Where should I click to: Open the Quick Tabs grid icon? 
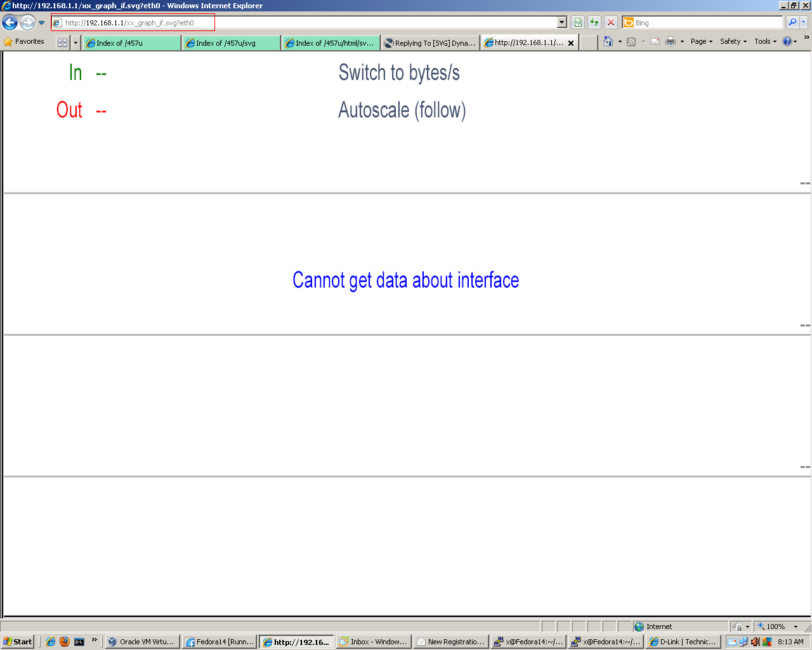(x=62, y=43)
